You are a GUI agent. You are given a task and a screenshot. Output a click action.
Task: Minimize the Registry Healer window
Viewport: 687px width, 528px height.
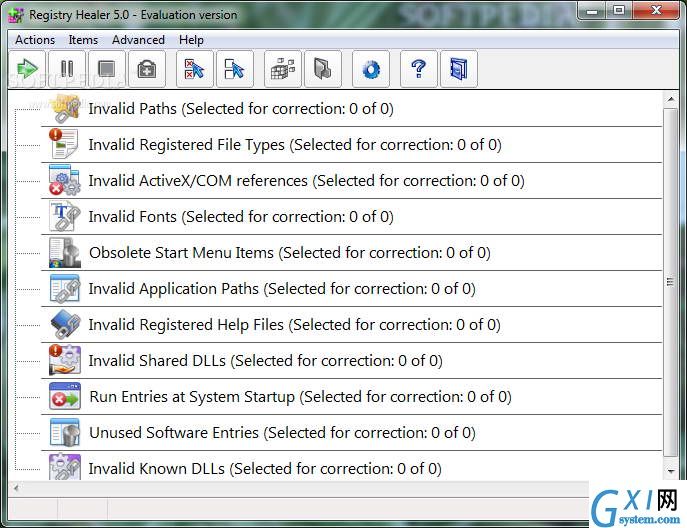point(592,11)
